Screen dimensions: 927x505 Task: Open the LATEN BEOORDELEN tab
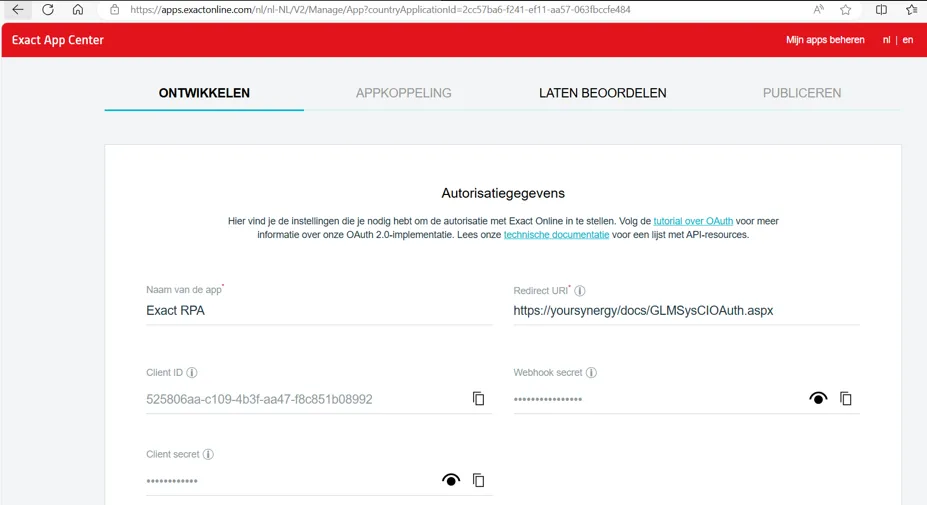602,93
